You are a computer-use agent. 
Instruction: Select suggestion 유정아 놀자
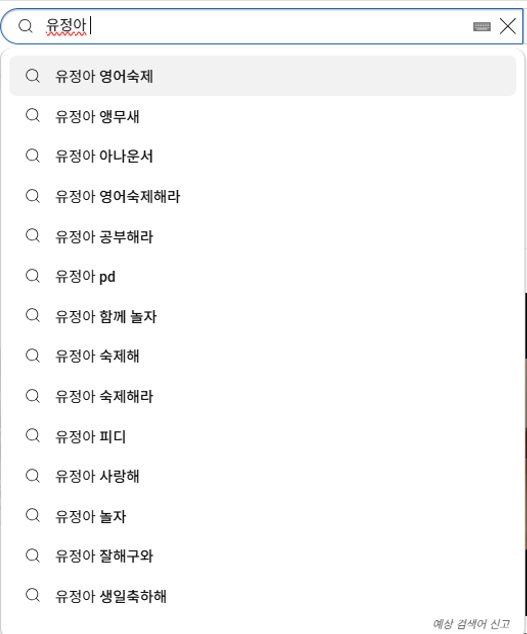(x=262, y=516)
